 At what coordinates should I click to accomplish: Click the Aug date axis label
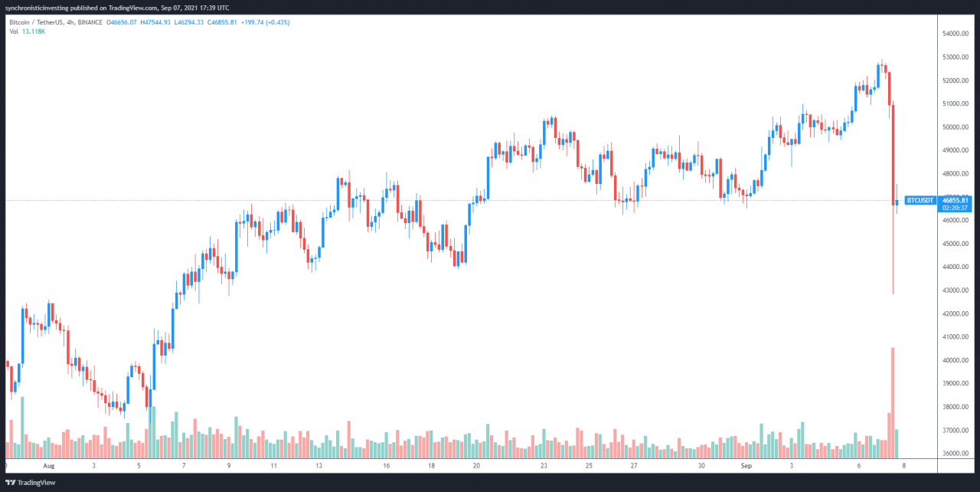tap(50, 465)
